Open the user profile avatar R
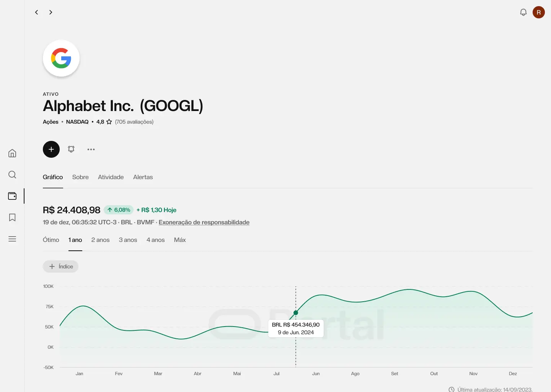Screen dimensions: 551x392 [x=538, y=12]
